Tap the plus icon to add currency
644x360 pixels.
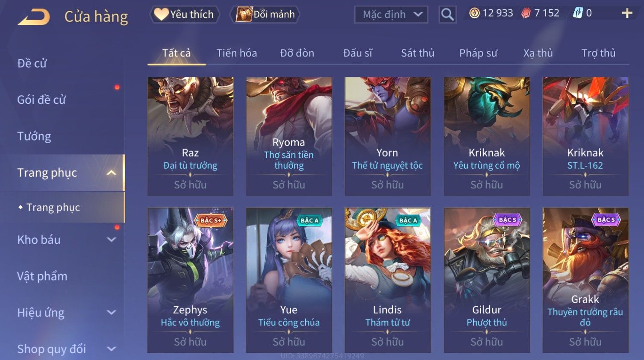627,13
